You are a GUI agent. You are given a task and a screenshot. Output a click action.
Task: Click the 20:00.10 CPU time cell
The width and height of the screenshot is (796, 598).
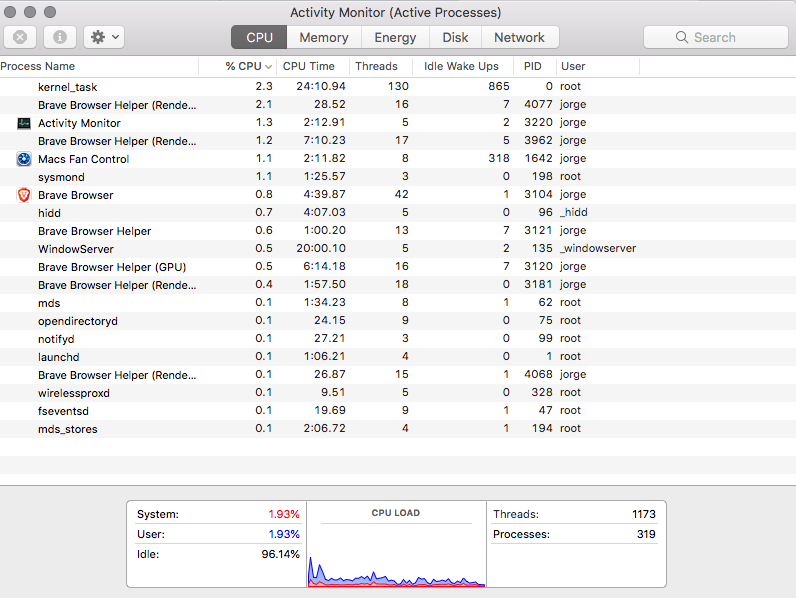click(x=321, y=248)
